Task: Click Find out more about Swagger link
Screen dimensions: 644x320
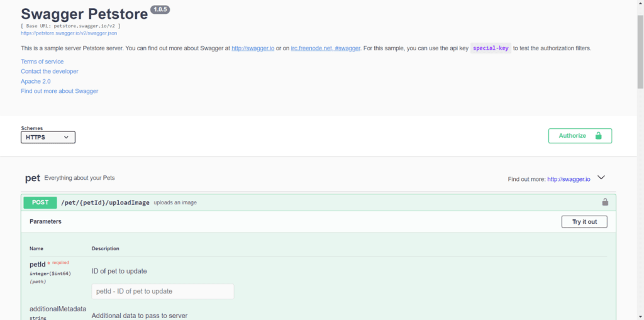Action: [x=59, y=91]
